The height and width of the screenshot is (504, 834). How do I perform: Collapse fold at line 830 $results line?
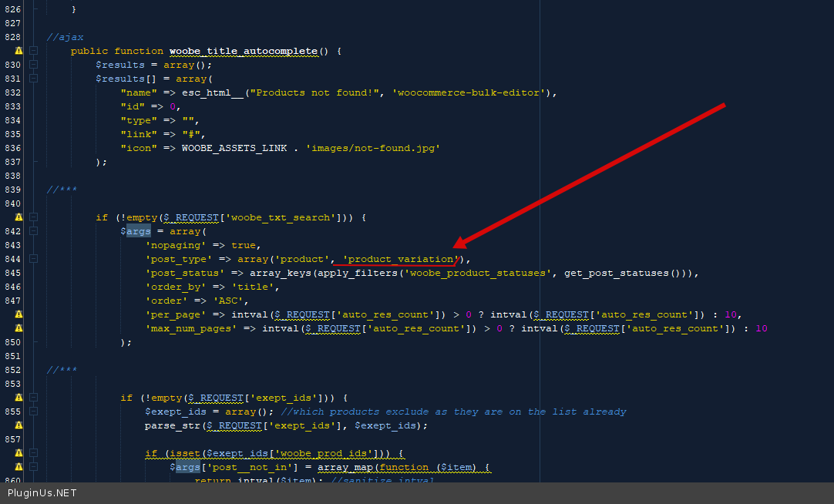point(33,65)
